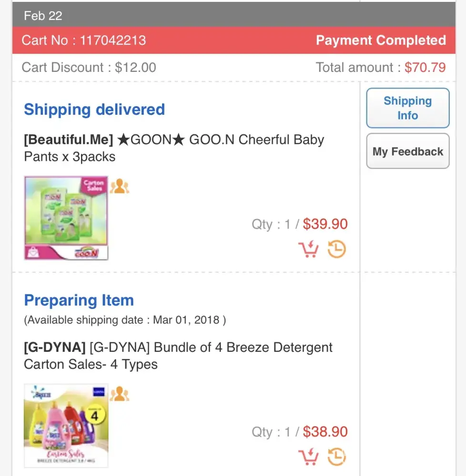Click the Feb 22 date header bar

tap(233, 16)
